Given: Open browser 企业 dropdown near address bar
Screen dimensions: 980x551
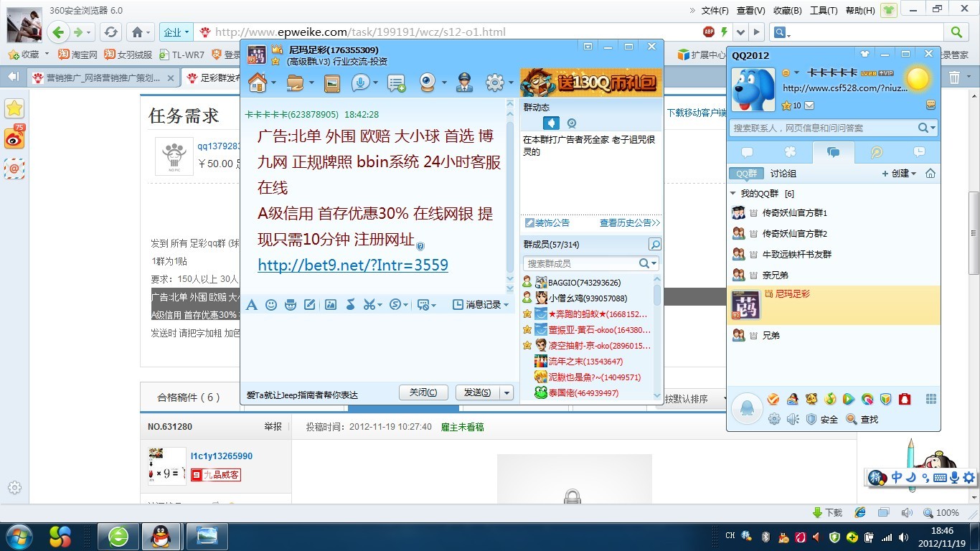Looking at the screenshot, I should 176,32.
